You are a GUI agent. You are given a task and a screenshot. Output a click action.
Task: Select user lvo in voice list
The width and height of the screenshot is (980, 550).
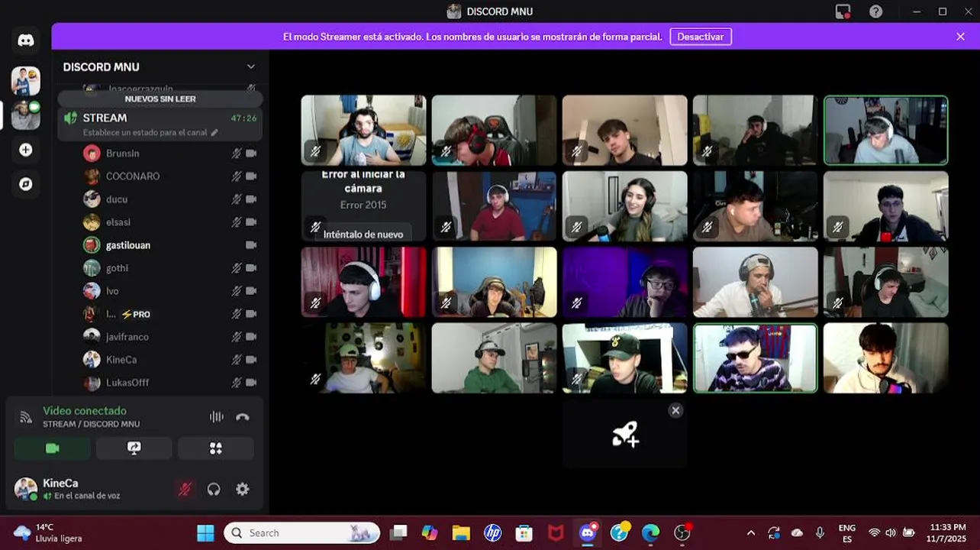(169, 291)
